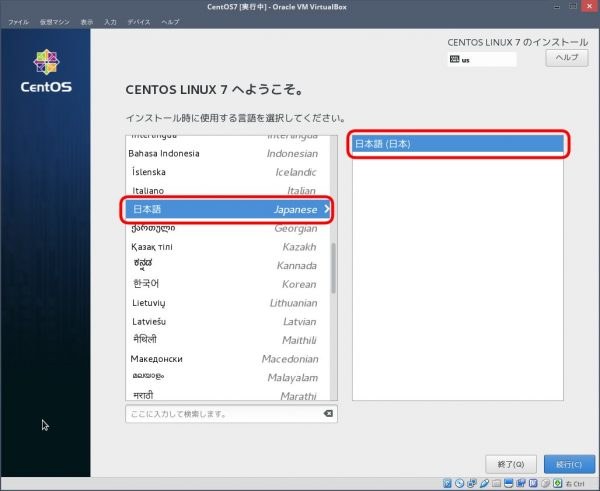Click the 右 Ctrl host key label
The width and height of the screenshot is (600, 491).
(x=575, y=484)
